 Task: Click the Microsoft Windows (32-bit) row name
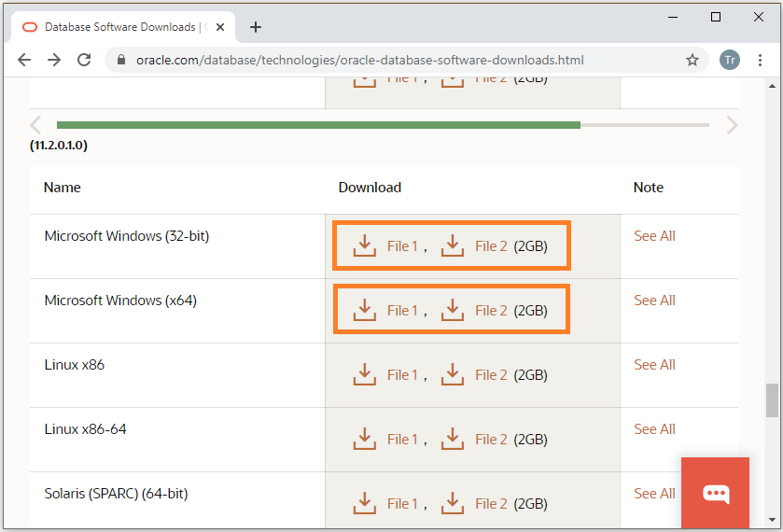tap(127, 236)
